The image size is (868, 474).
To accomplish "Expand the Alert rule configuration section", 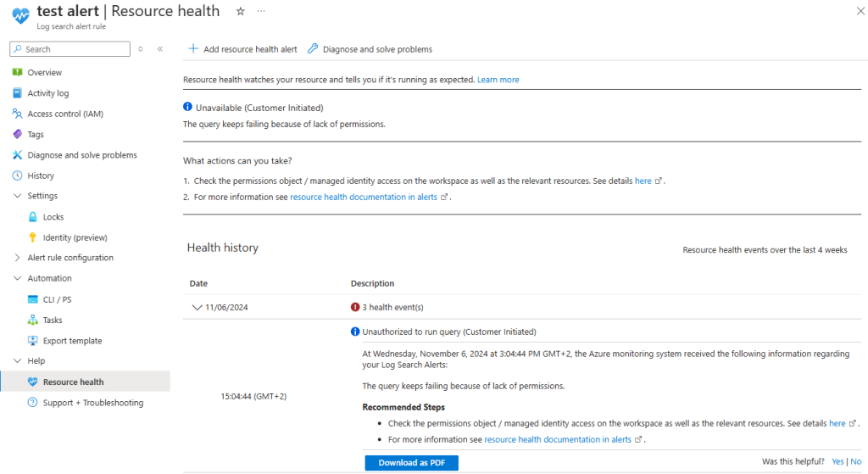I will pyautogui.click(x=18, y=258).
